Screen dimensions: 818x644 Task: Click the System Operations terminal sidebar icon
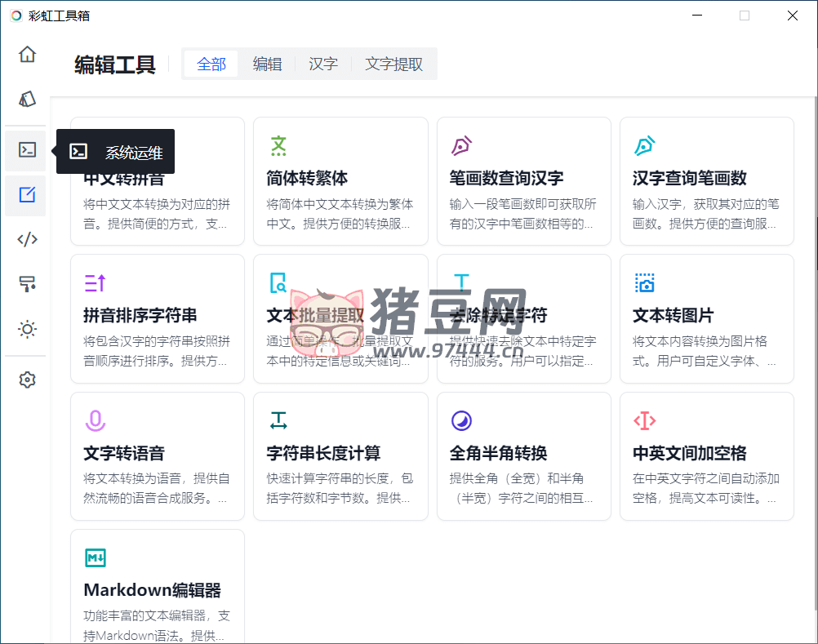tap(27, 150)
